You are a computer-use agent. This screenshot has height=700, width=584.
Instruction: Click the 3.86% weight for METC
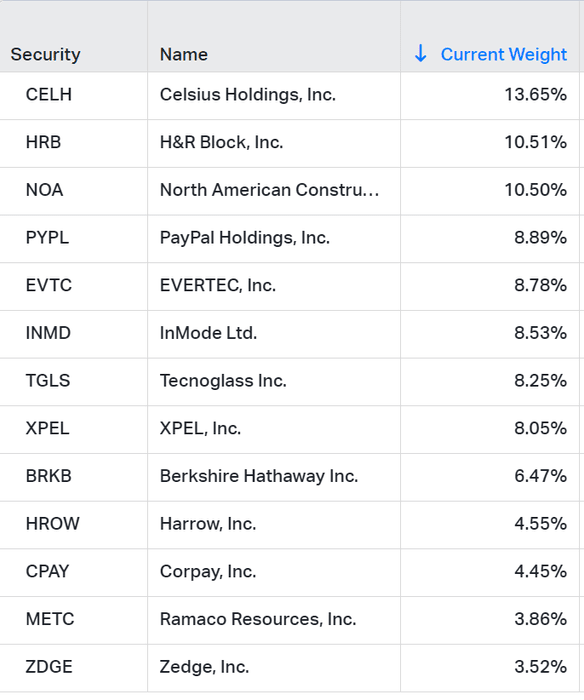[540, 619]
